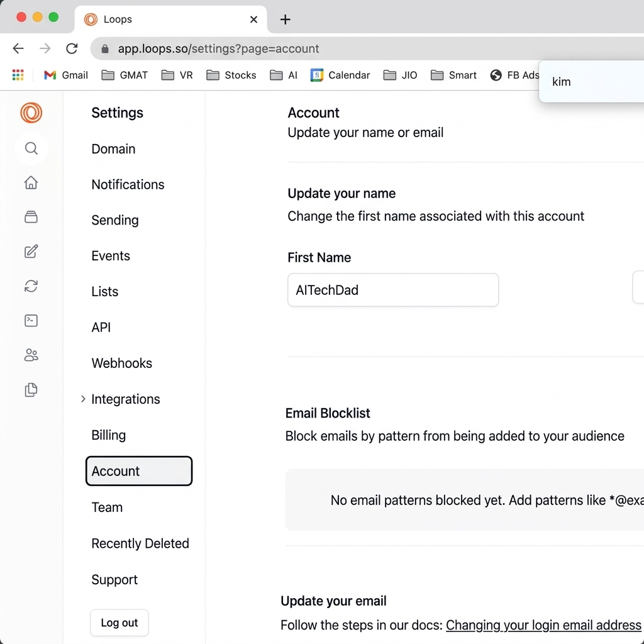Open the Loops cycle icon
Image resolution: width=644 pixels, height=644 pixels.
pyautogui.click(x=31, y=286)
